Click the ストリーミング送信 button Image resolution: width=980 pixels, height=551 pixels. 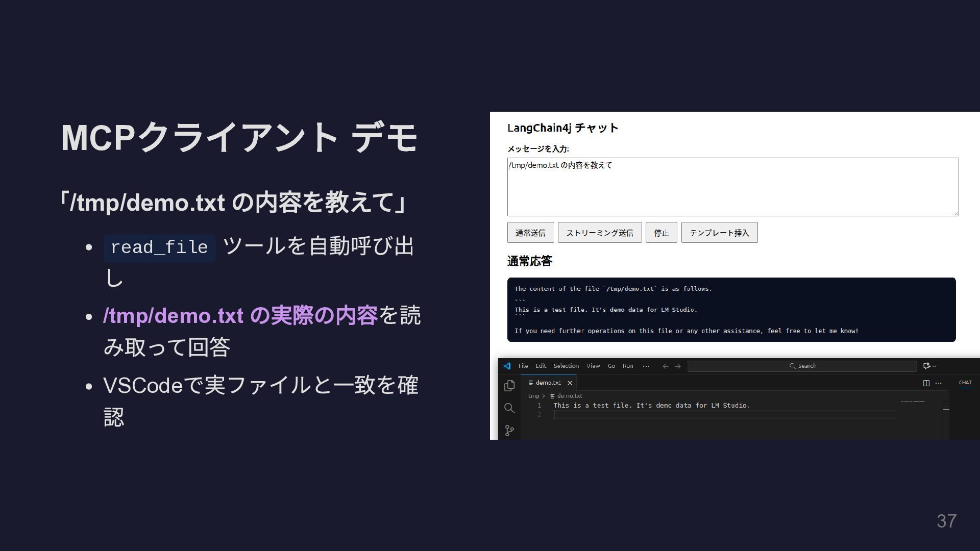point(599,233)
